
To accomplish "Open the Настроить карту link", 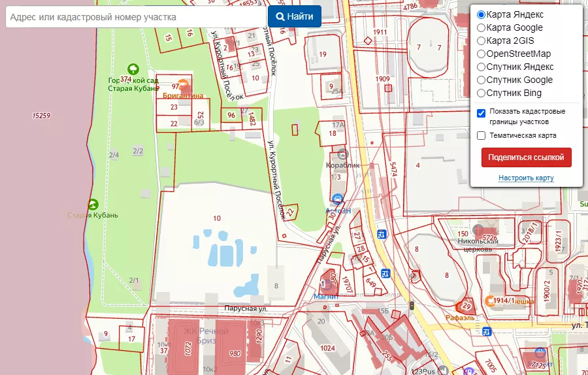I will [526, 178].
